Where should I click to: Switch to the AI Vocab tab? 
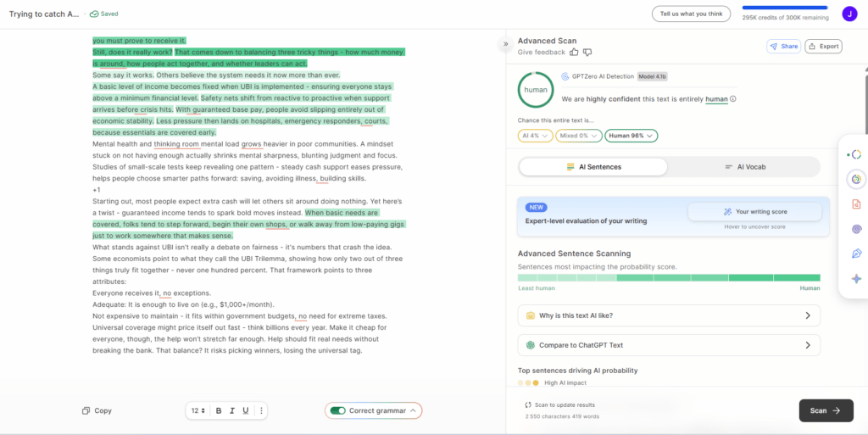[744, 167]
